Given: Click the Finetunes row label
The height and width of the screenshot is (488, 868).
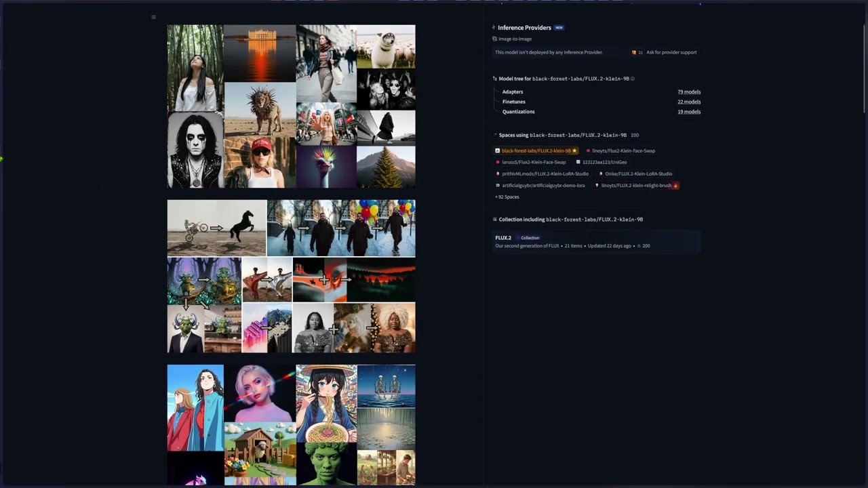Looking at the screenshot, I should [514, 102].
